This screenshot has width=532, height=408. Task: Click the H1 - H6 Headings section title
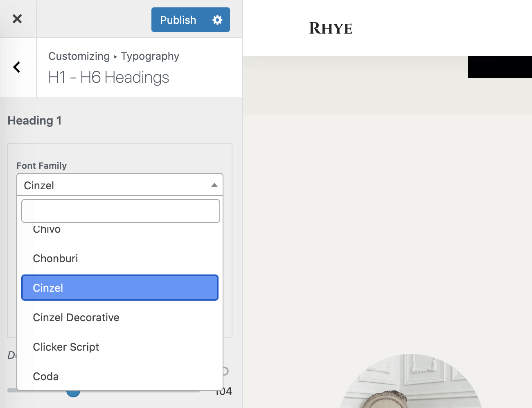click(x=108, y=77)
